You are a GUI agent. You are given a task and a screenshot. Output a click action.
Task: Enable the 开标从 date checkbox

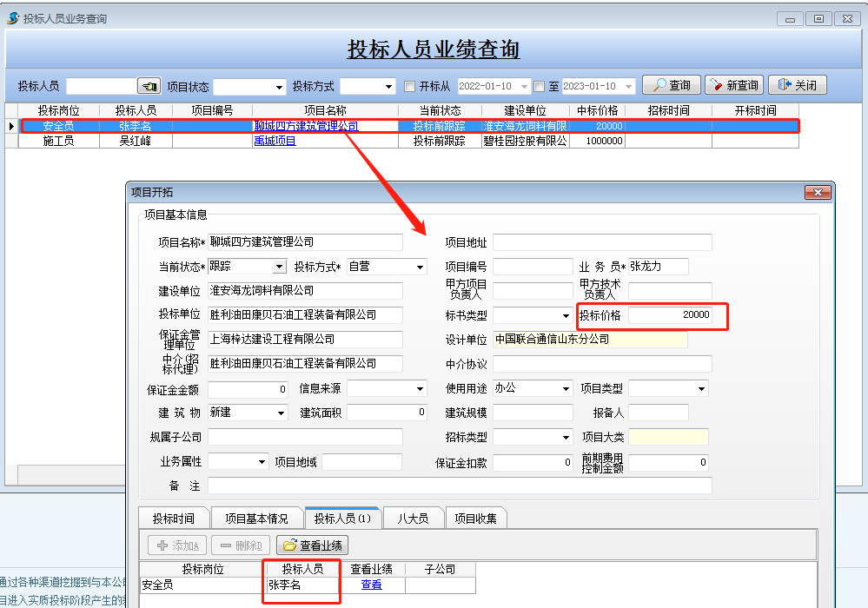click(411, 86)
